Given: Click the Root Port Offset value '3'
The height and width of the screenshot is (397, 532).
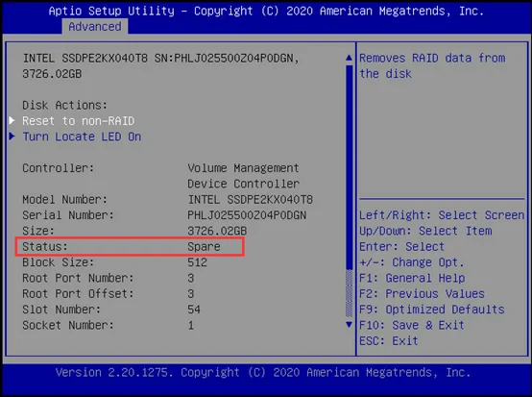Looking at the screenshot, I should [x=191, y=293].
